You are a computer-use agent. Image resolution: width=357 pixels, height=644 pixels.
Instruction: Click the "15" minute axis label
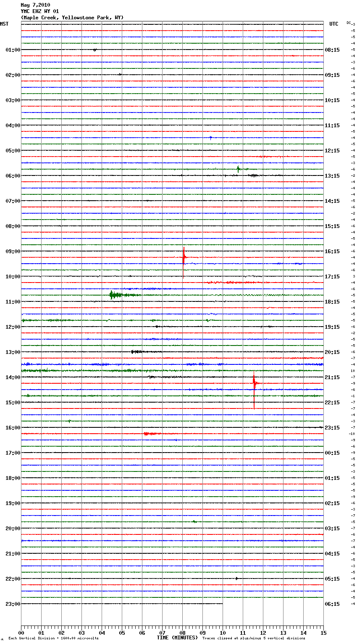coord(323,633)
